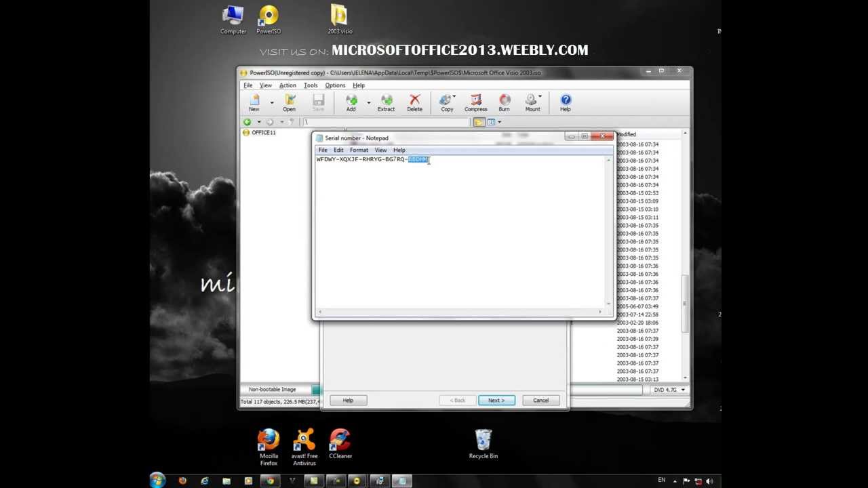Open the Add button dropdown arrow in PowerISO
Image resolution: width=868 pixels, height=488 pixels.
(x=369, y=103)
